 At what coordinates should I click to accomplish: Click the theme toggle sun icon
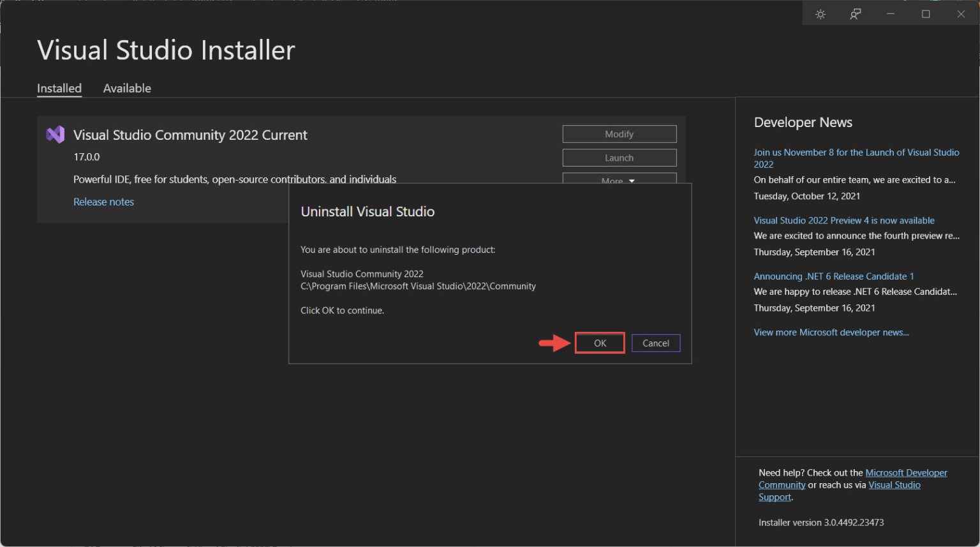(820, 13)
